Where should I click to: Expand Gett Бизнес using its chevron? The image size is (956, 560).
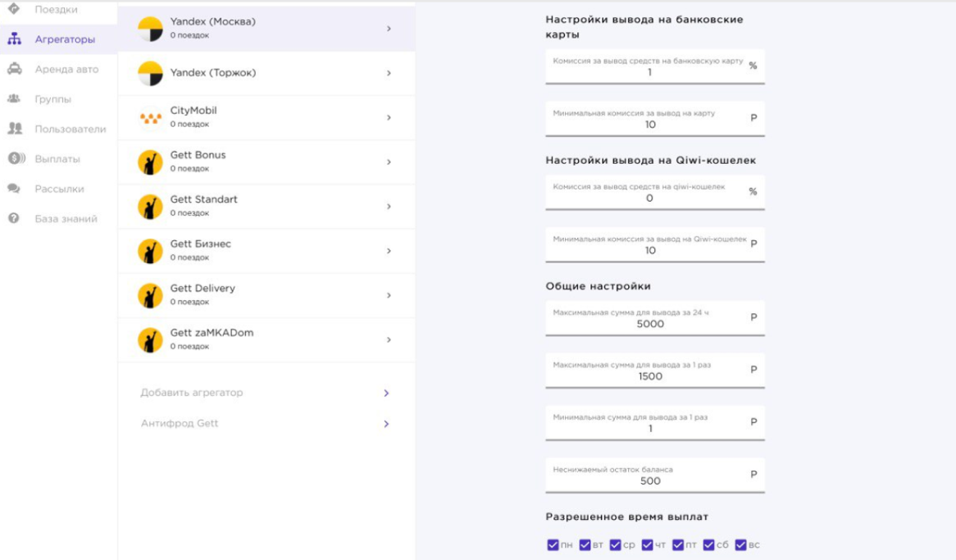point(389,251)
